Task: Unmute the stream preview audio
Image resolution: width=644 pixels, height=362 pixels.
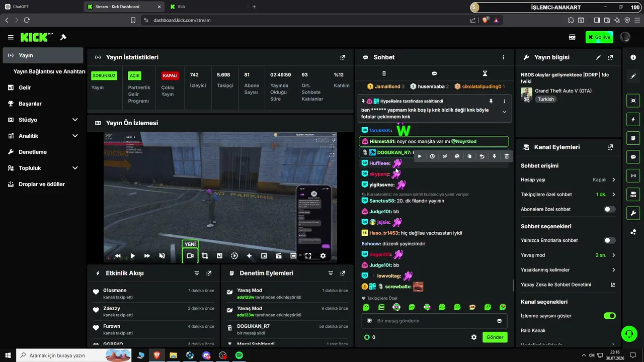Action: click(x=162, y=256)
